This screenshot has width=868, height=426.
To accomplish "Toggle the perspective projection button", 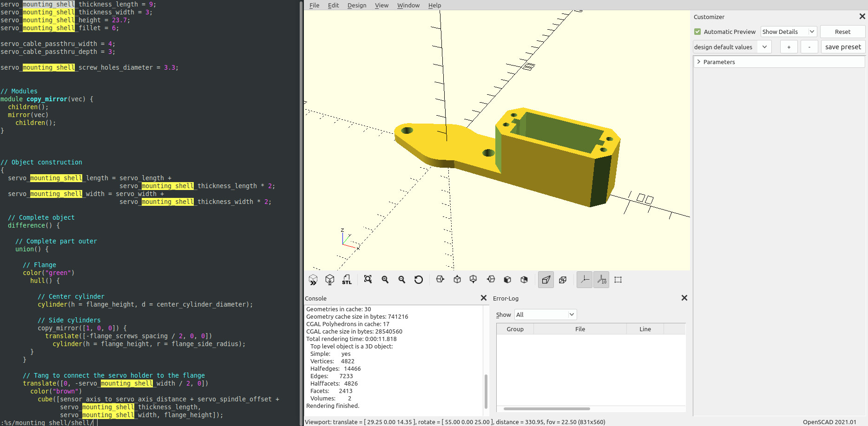I will 546,280.
